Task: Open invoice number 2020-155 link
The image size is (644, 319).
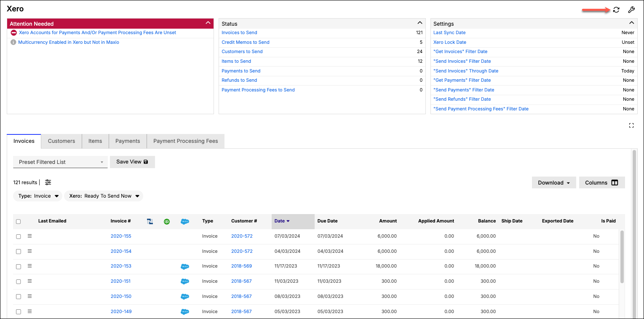Action: pyautogui.click(x=121, y=236)
